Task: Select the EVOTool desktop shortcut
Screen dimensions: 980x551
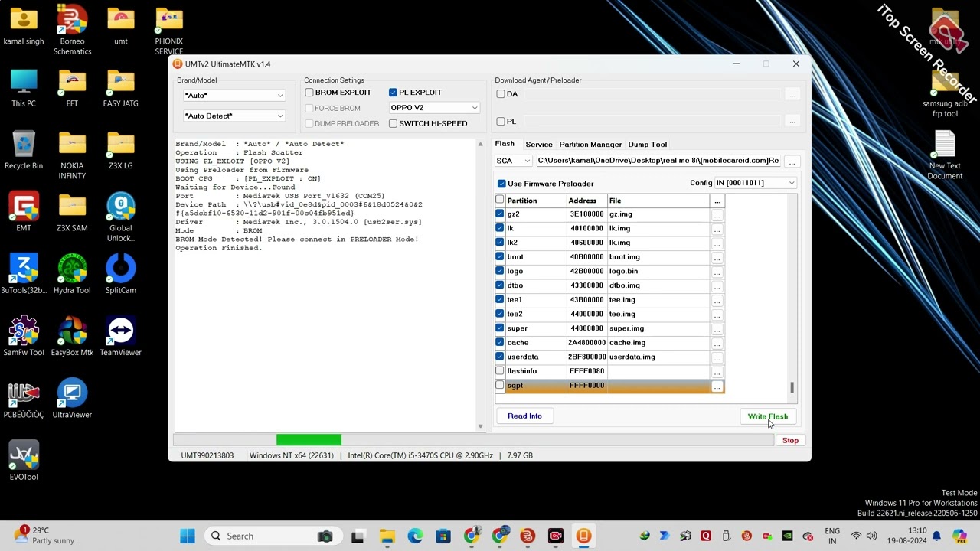Action: (24, 461)
